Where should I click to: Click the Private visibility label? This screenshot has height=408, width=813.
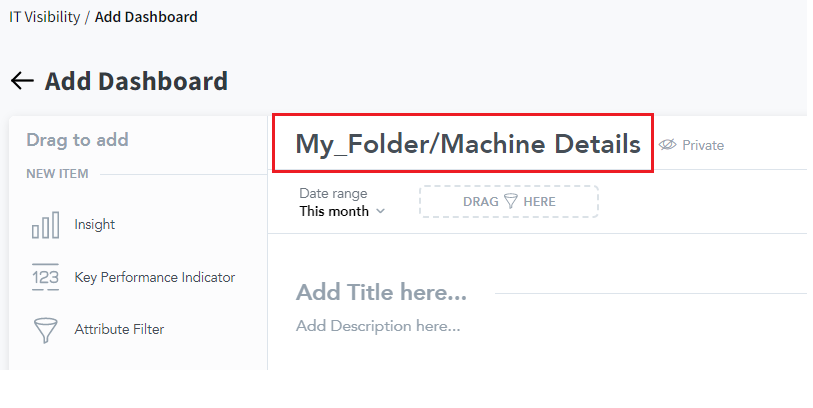(703, 145)
